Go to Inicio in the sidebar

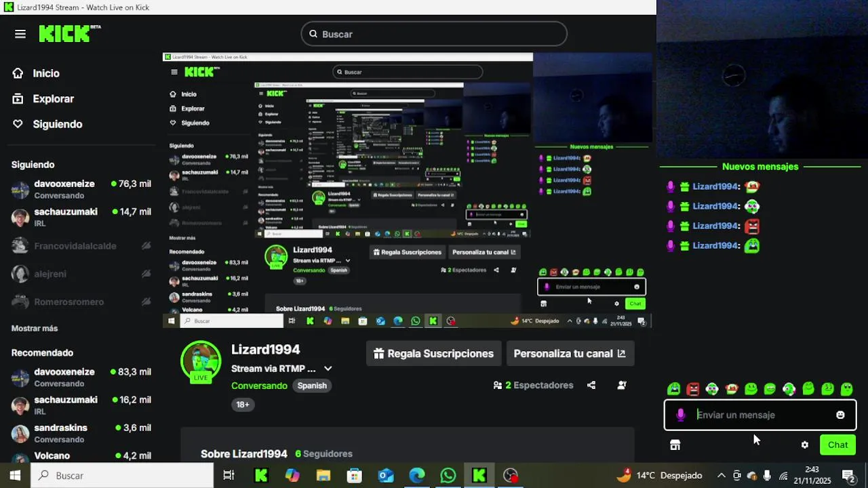tap(36, 73)
